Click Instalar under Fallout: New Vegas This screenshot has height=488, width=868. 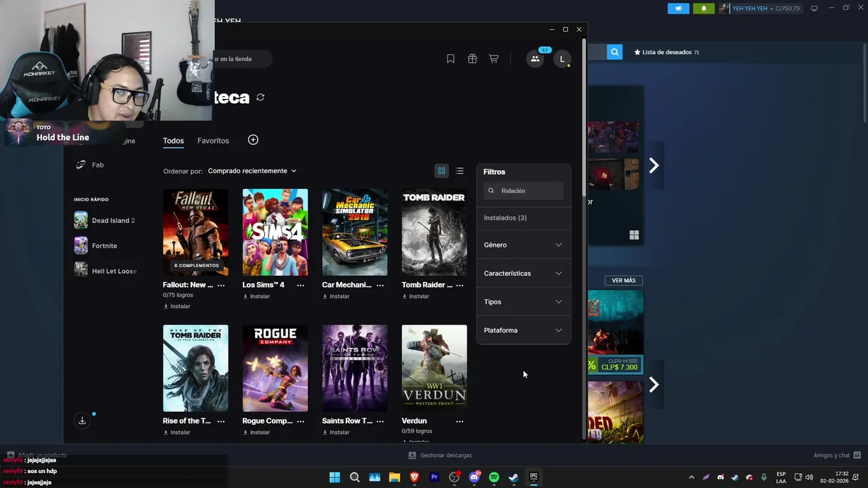pyautogui.click(x=177, y=306)
